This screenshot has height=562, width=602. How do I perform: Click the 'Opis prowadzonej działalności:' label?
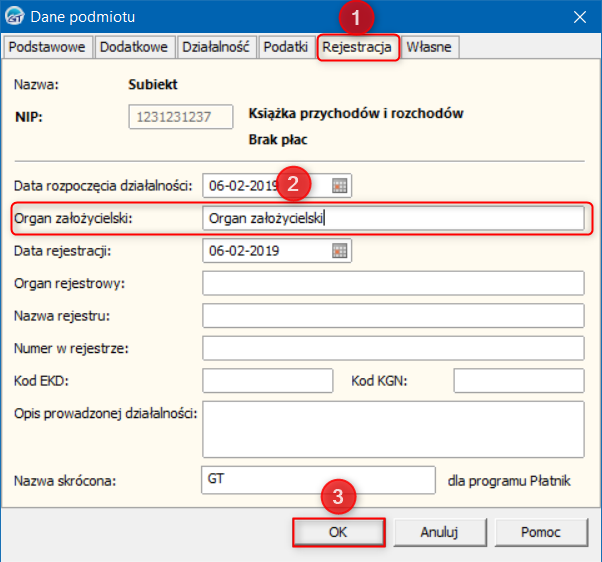[x=106, y=413]
